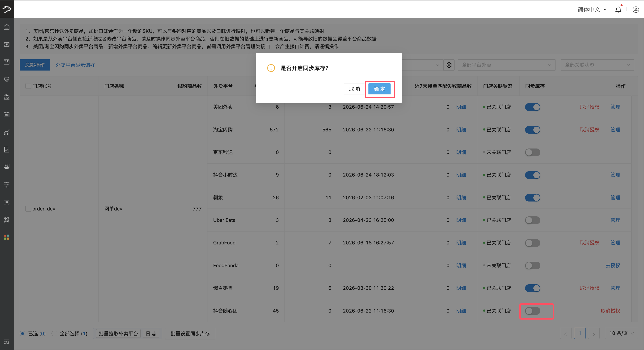Check the order_dev row checkbox
This screenshot has height=350, width=644.
pos(28,209)
